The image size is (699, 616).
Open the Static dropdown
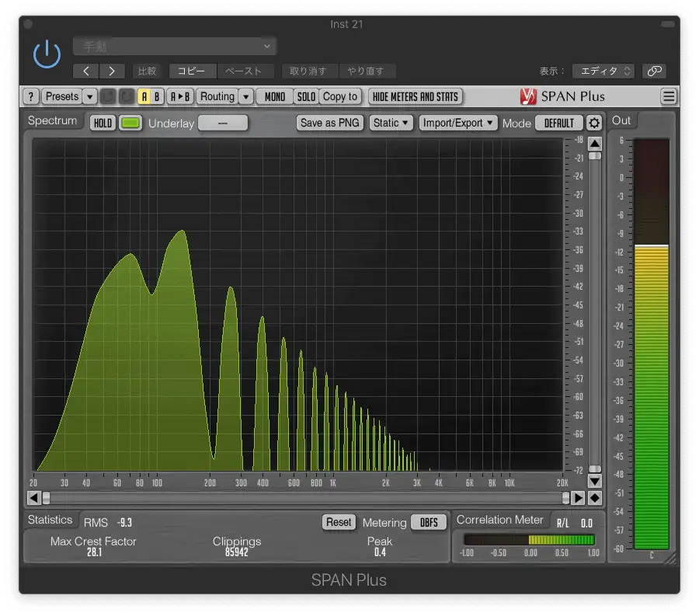tap(391, 123)
